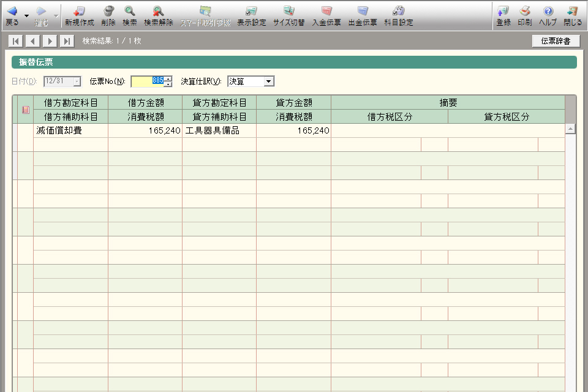
Task: Click the red slip icon in table header
Action: point(26,110)
